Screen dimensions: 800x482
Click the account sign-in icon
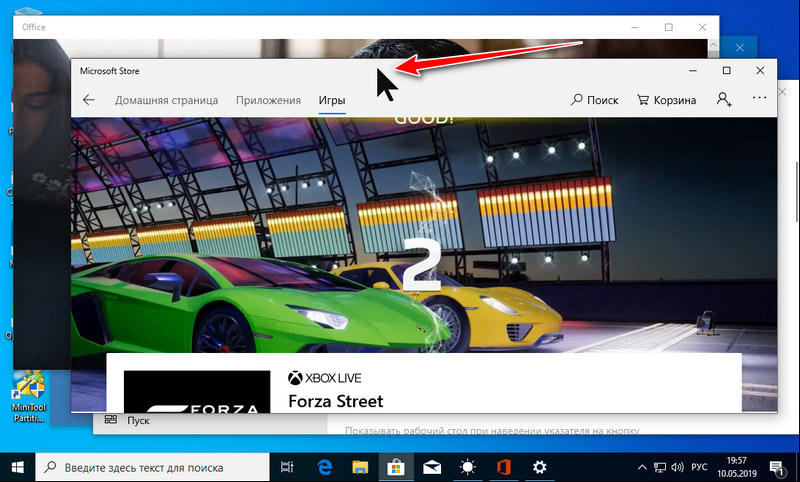[724, 99]
